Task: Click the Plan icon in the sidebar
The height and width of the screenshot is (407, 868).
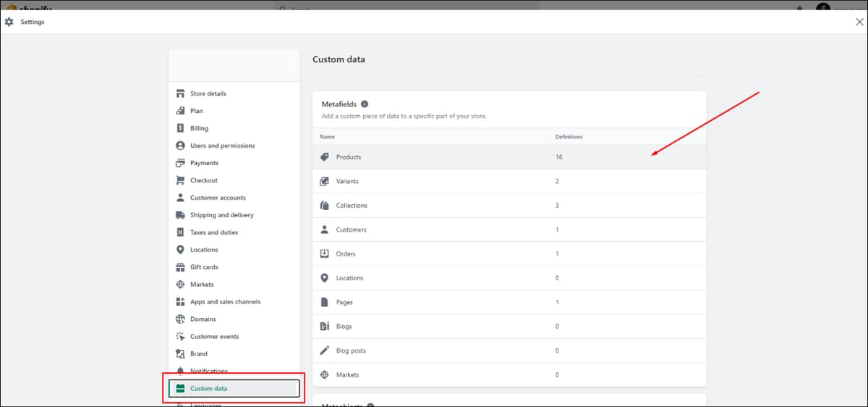Action: point(181,111)
